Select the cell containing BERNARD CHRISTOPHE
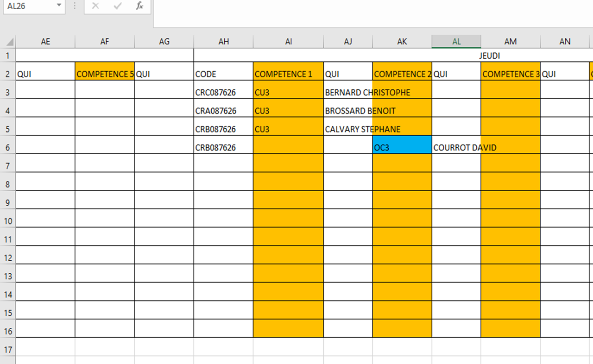 click(x=347, y=93)
